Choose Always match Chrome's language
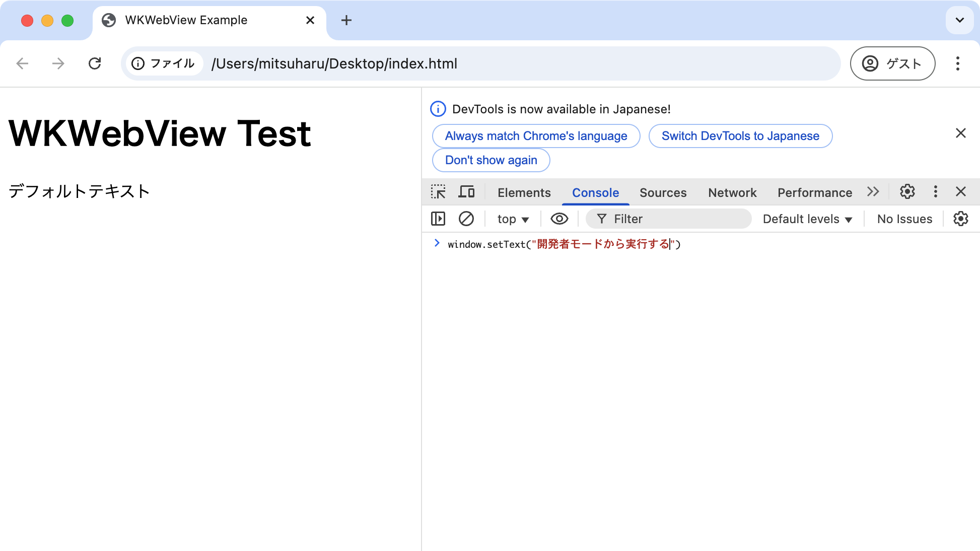 point(535,135)
